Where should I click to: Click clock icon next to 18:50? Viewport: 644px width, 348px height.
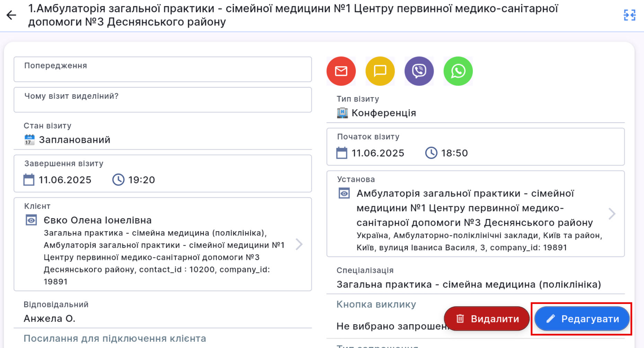tap(431, 153)
